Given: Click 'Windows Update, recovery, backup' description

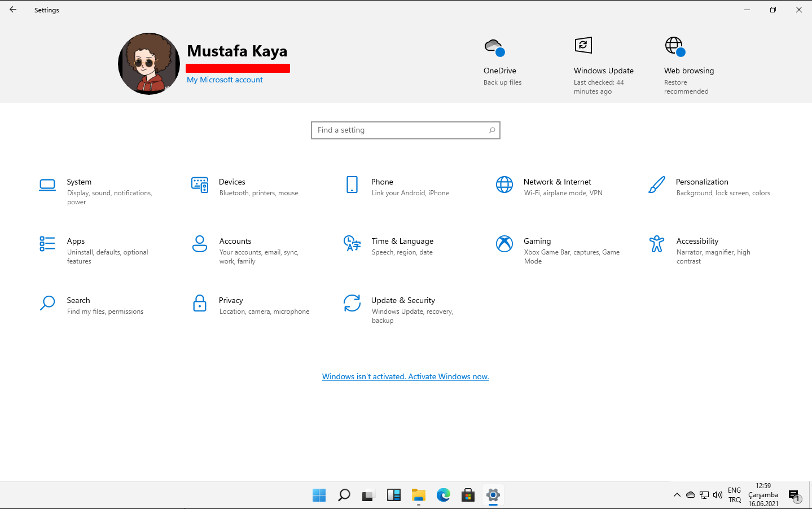Looking at the screenshot, I should coord(412,316).
